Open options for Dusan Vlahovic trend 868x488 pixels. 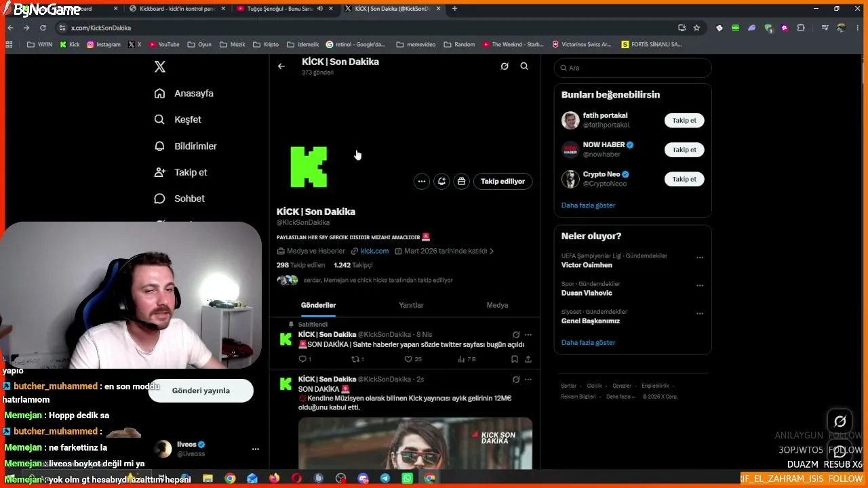tap(700, 286)
